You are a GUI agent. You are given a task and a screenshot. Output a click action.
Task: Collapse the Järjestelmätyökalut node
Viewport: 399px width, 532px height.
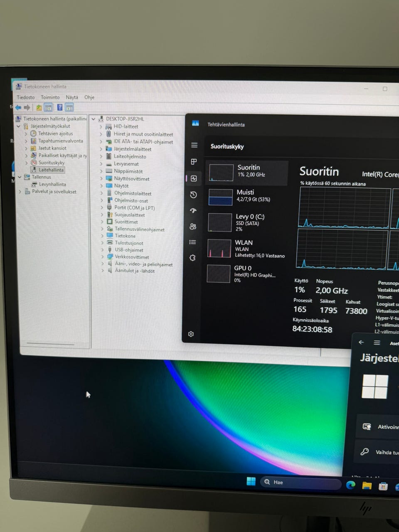coord(19,126)
